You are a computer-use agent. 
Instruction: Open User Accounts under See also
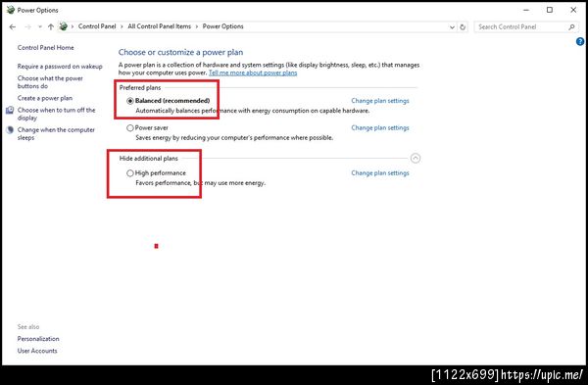[x=37, y=351]
